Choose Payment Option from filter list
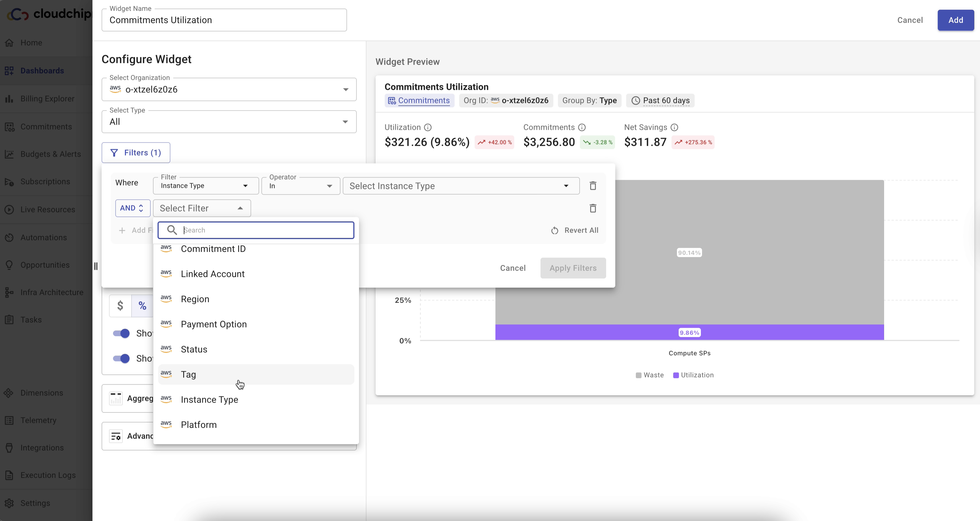 [213, 324]
